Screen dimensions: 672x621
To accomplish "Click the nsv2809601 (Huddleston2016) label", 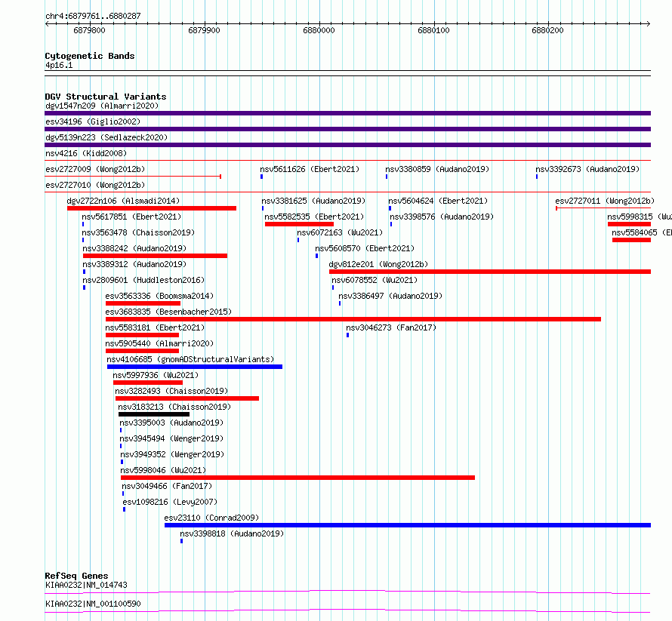I will click(x=143, y=280).
